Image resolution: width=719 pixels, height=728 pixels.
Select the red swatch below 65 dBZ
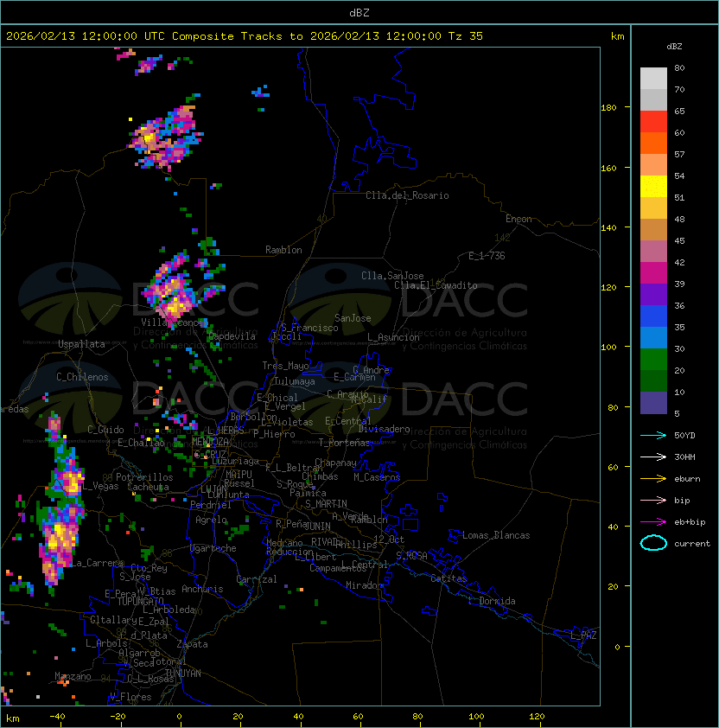coord(653,122)
